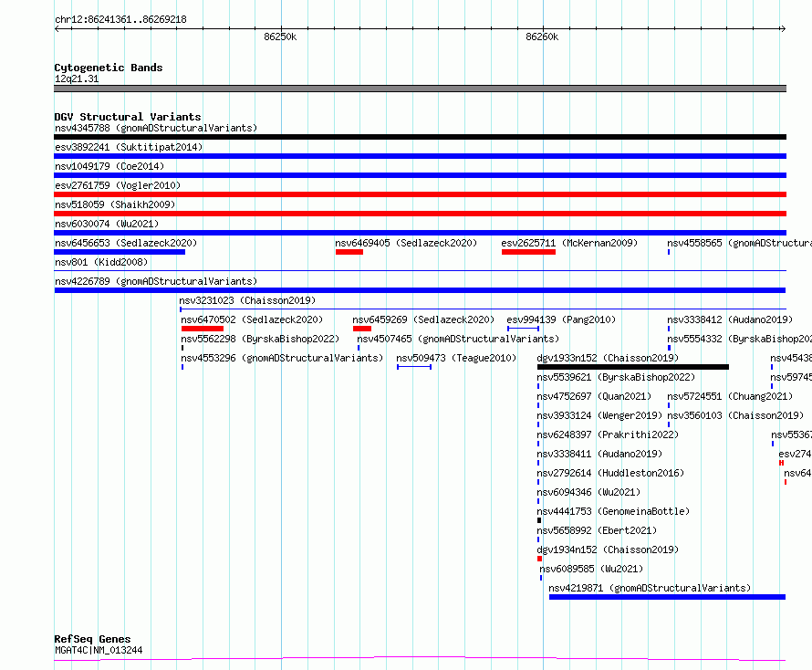
Task: Open nsv2792614 (Huddleston2016) label
Action: 610,473
